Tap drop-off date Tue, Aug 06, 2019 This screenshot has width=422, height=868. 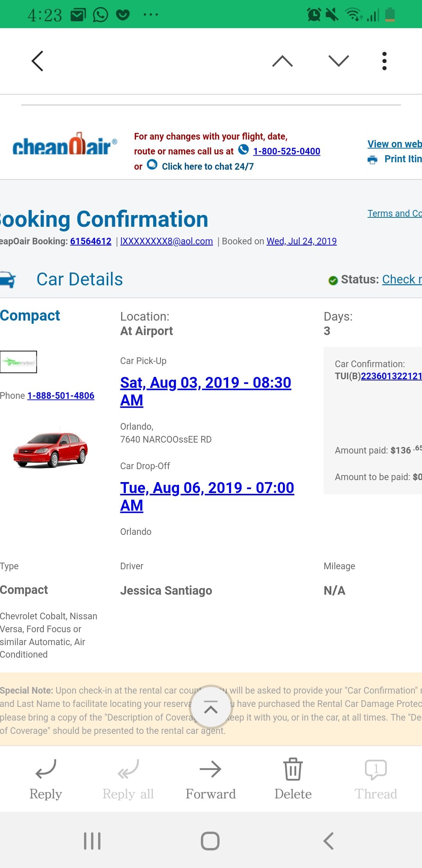point(207,497)
